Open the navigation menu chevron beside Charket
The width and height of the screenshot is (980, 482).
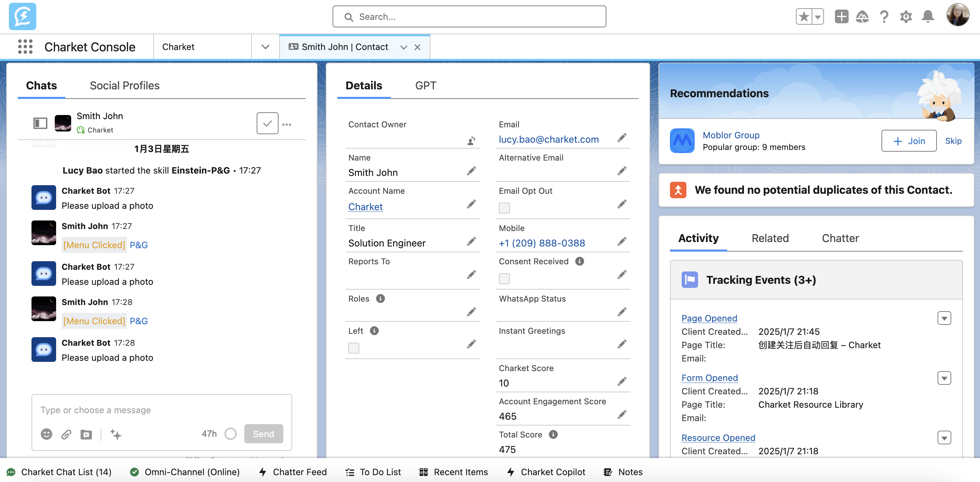tap(266, 47)
